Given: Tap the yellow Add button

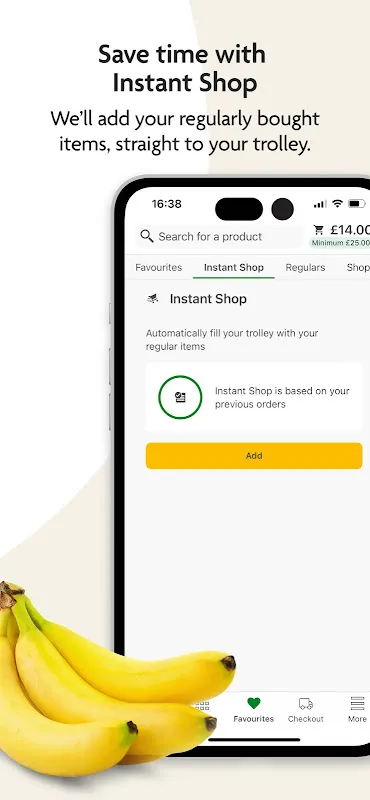Looking at the screenshot, I should pyautogui.click(x=254, y=456).
